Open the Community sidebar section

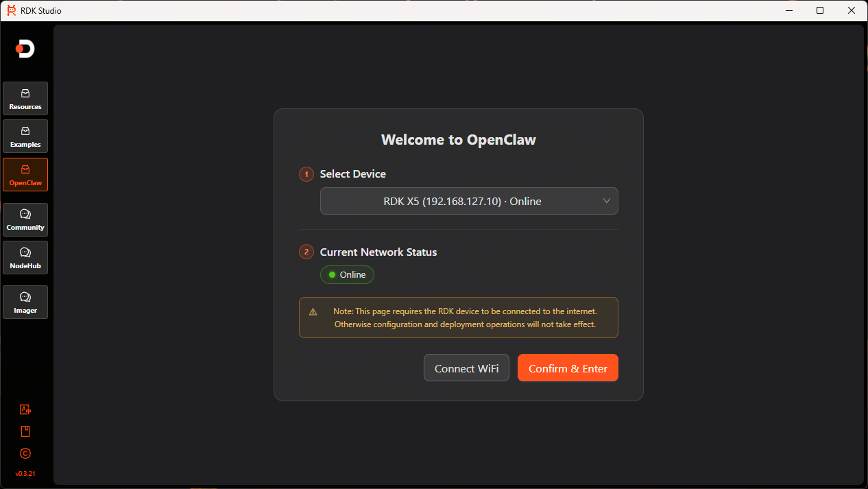[25, 219]
